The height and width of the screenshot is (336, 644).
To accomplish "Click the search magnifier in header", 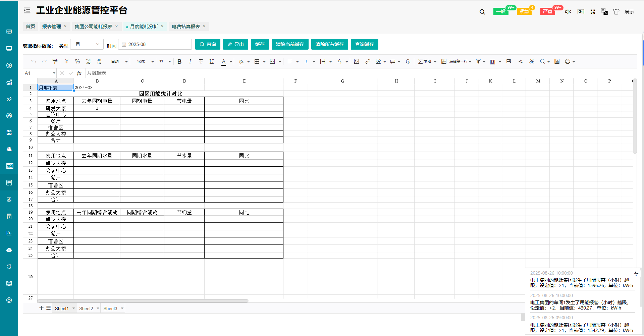I will click(x=482, y=12).
